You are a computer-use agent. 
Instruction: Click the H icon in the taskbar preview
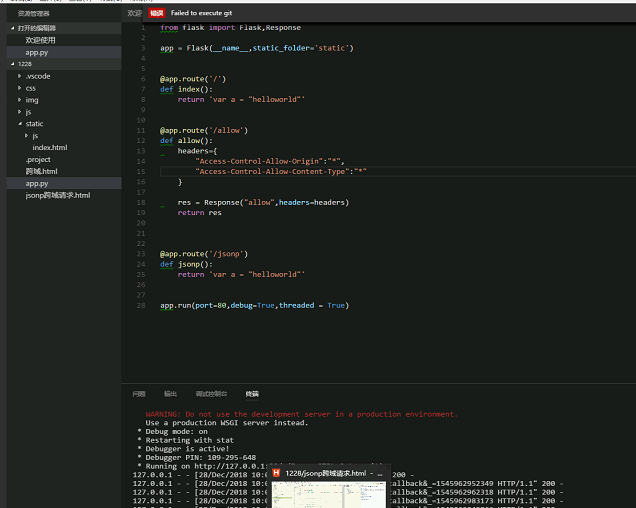pyautogui.click(x=278, y=472)
